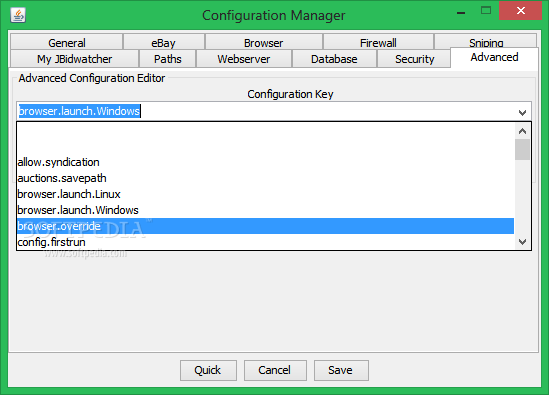Screen dimensions: 549x395
Task: Pick the highlighted browser.override entry
Action: (x=265, y=226)
